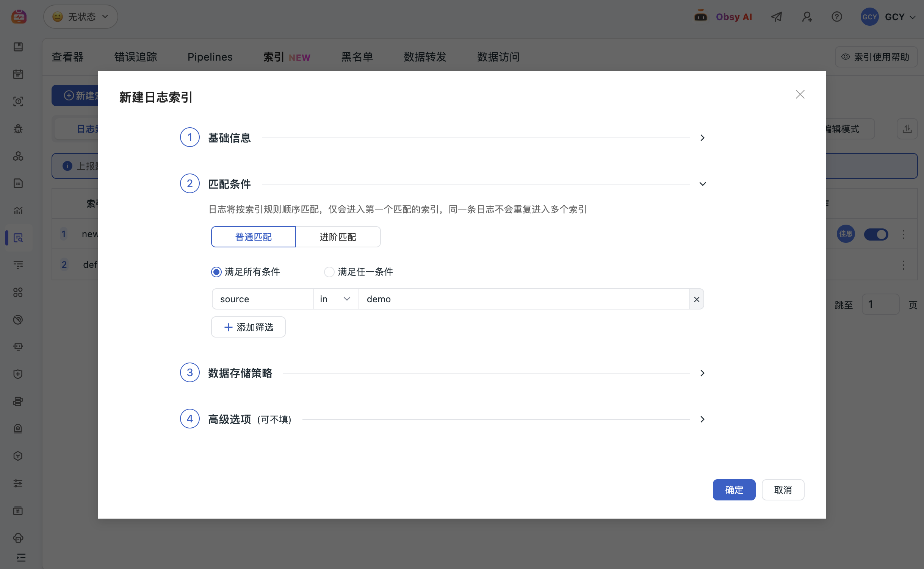Remove the source filter with X button
This screenshot has width=924, height=569.
click(x=697, y=299)
